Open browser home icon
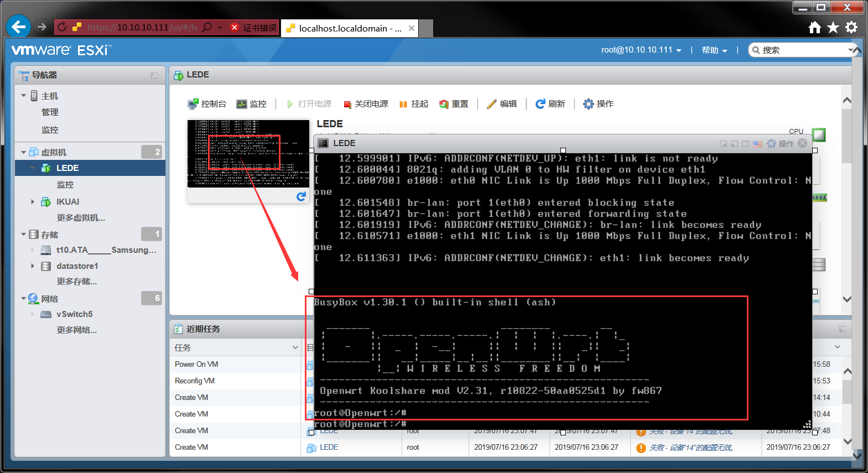Screen dimensions: 868x473 tap(814, 27)
